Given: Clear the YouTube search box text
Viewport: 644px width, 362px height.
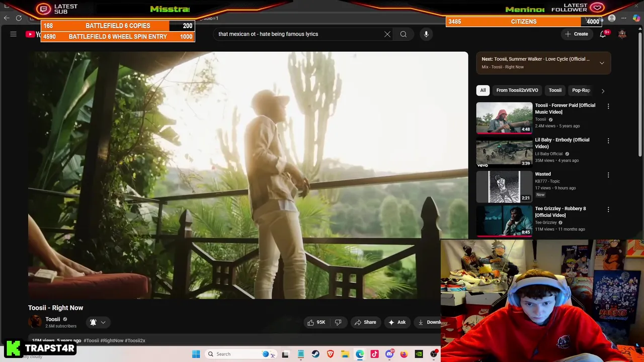Looking at the screenshot, I should tap(387, 34).
